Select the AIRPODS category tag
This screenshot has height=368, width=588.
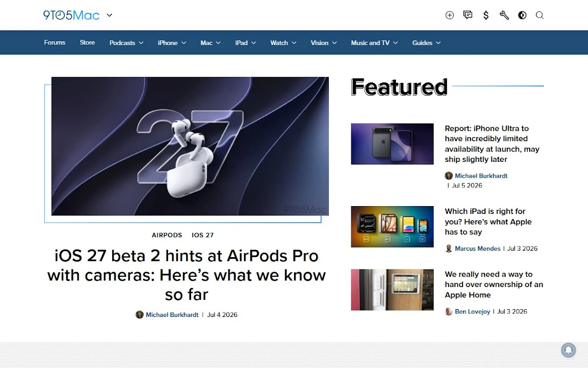click(x=167, y=235)
